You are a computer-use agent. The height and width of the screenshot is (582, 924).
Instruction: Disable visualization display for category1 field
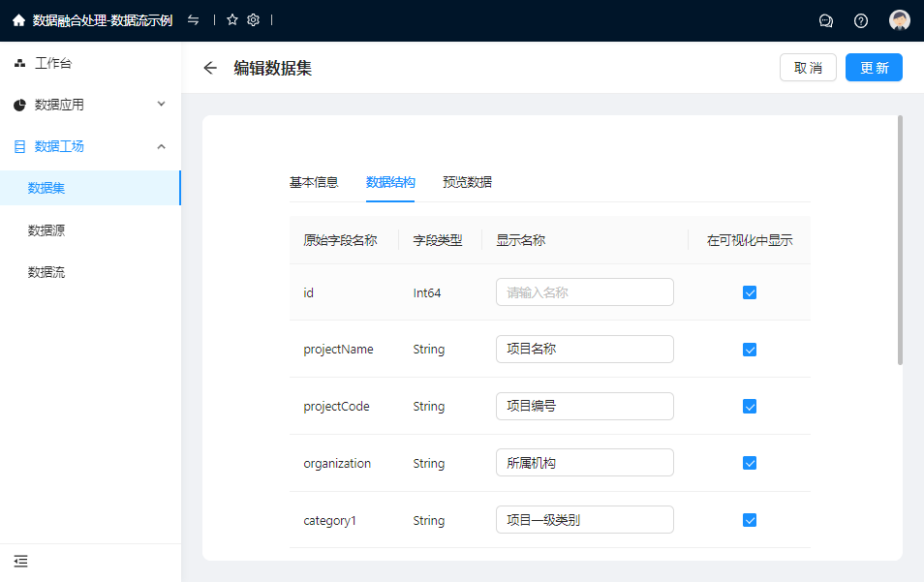[749, 520]
